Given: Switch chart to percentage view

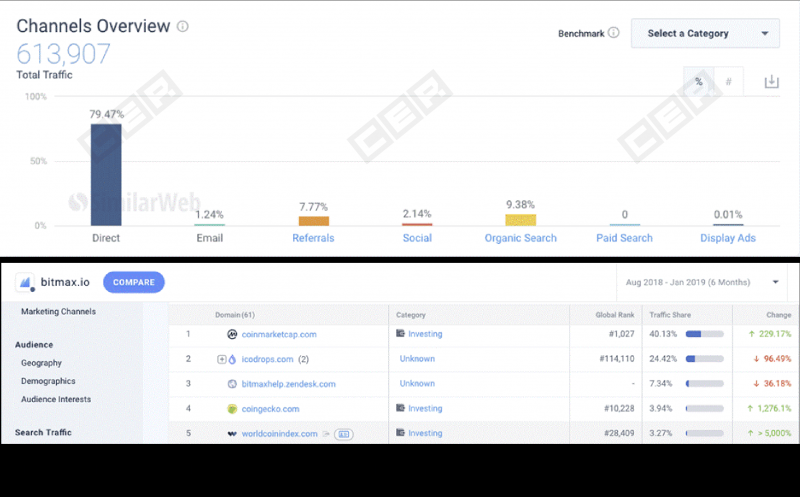Looking at the screenshot, I should tap(698, 82).
